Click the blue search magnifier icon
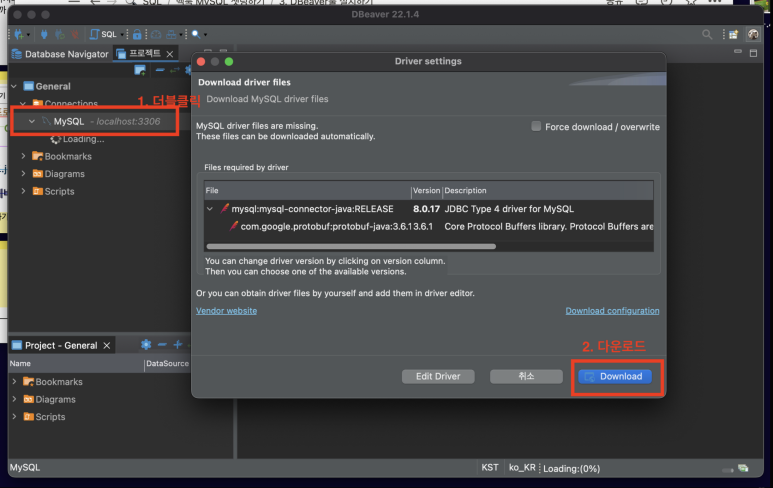 pyautogui.click(x=196, y=34)
